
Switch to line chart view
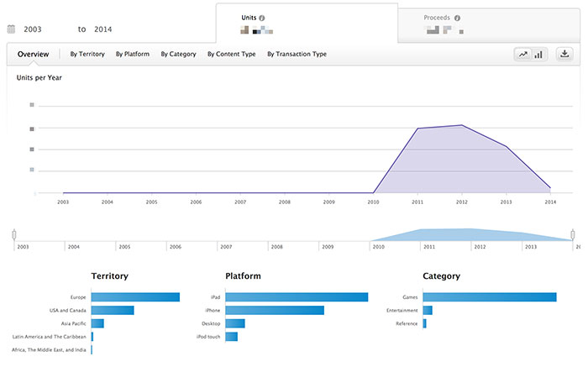pos(523,55)
